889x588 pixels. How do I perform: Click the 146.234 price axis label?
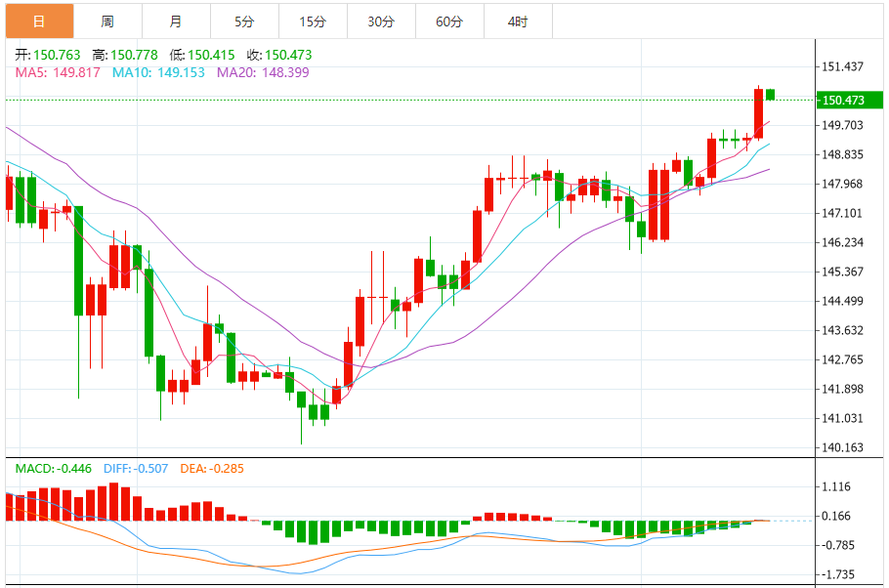[842, 242]
